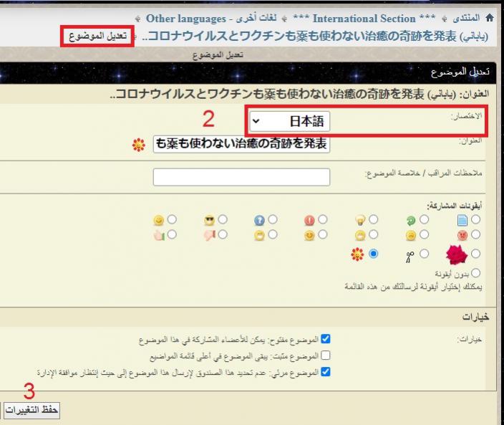Pick the red exclamation mark post icon

[309, 220]
